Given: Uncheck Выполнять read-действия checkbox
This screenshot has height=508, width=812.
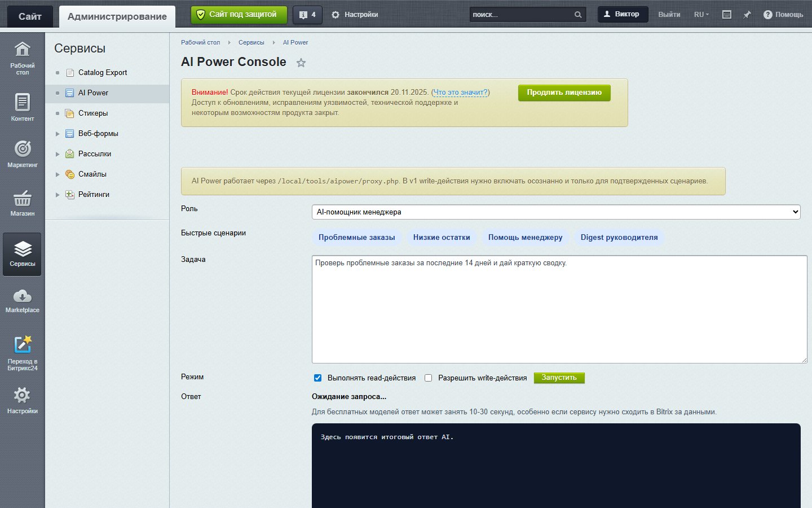Looking at the screenshot, I should [x=317, y=378].
